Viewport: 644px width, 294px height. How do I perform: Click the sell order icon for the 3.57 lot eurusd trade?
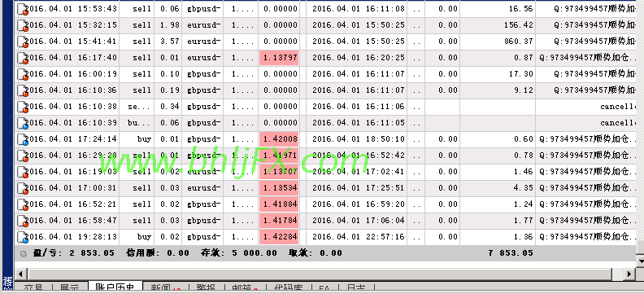(x=23, y=42)
